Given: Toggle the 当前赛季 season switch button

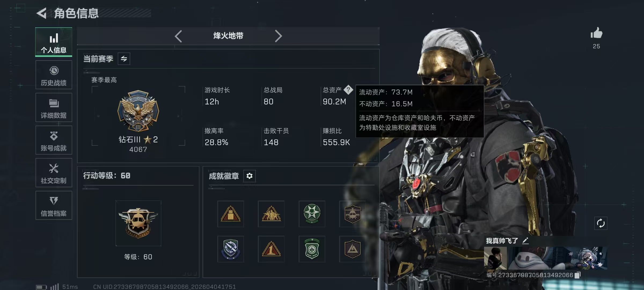Looking at the screenshot, I should [124, 59].
